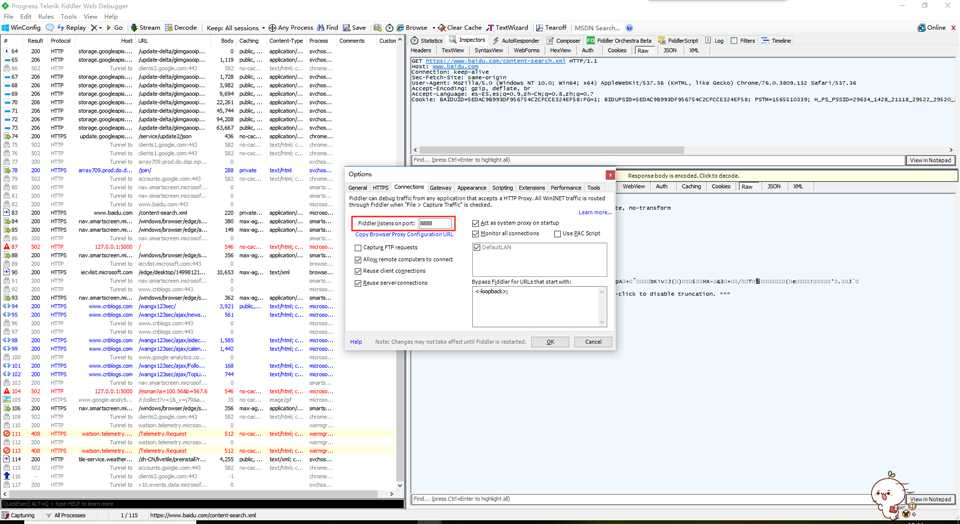
Task: Click Tearoff in the toolbar
Action: [551, 28]
